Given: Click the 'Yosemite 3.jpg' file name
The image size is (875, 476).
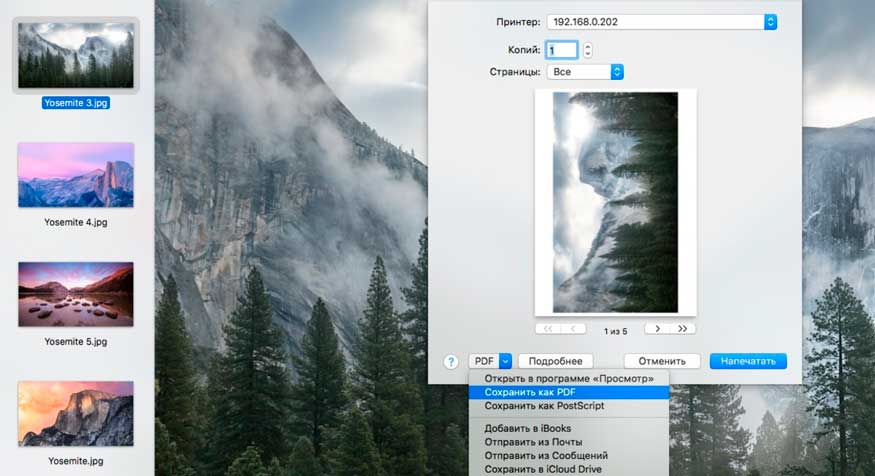Looking at the screenshot, I should (76, 103).
